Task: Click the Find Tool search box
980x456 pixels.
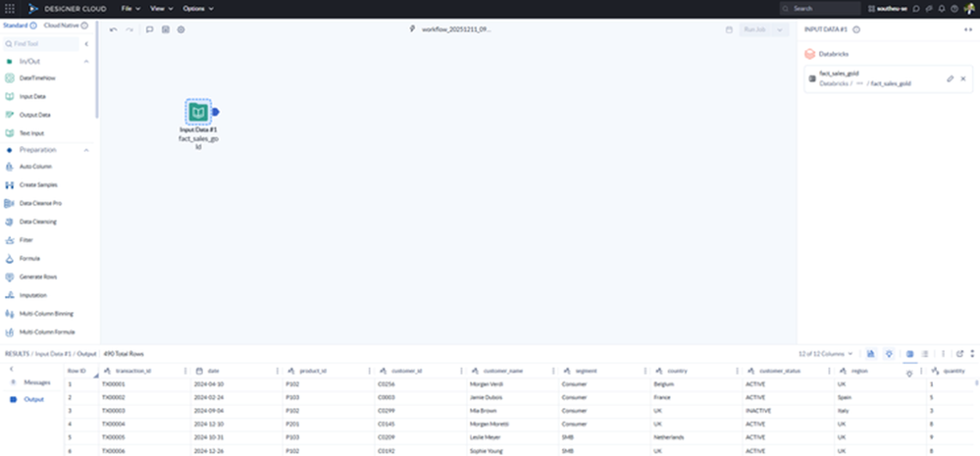Action: [41, 44]
